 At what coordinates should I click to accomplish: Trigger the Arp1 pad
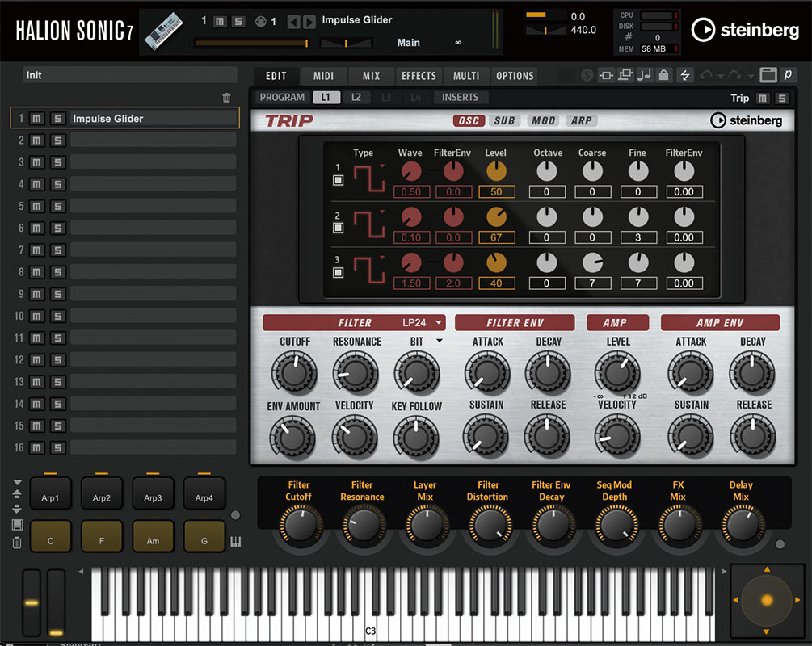pos(50,494)
